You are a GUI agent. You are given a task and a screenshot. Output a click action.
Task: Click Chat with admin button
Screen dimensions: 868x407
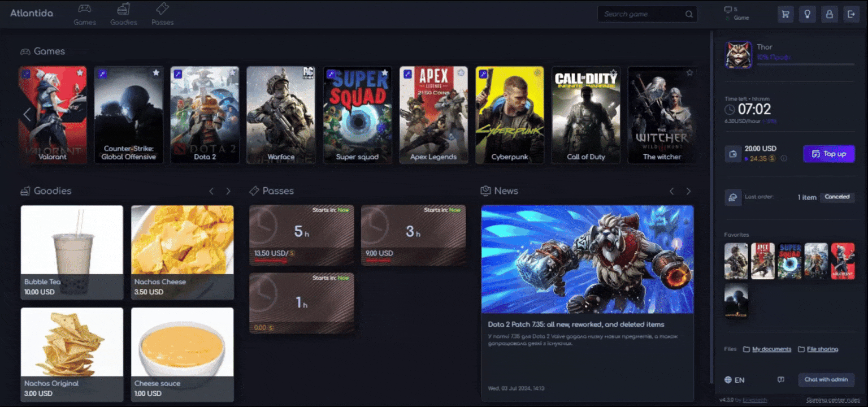click(x=826, y=379)
